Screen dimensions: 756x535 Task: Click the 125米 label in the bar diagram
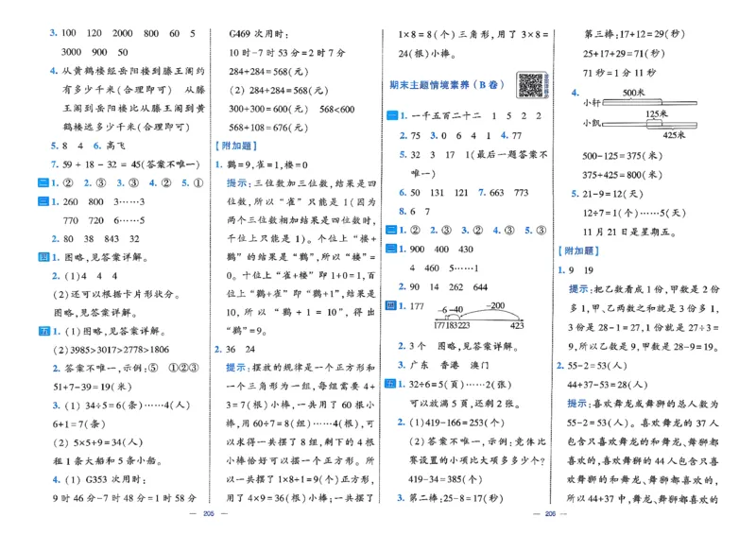click(x=657, y=113)
